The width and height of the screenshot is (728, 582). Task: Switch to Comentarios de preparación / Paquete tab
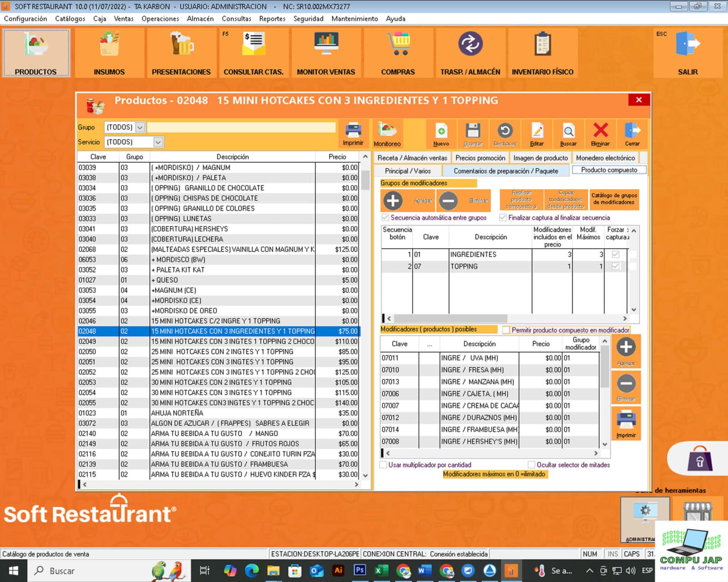pos(506,171)
